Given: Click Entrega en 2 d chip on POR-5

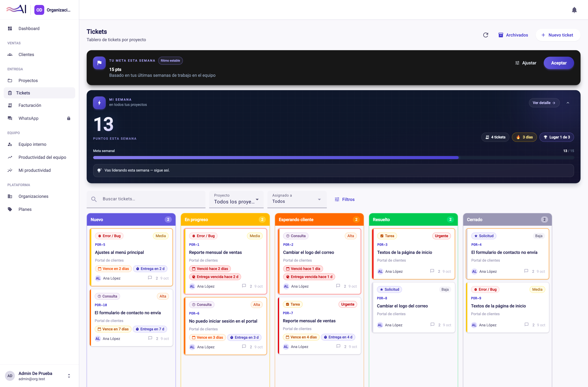Looking at the screenshot, I should point(150,269).
